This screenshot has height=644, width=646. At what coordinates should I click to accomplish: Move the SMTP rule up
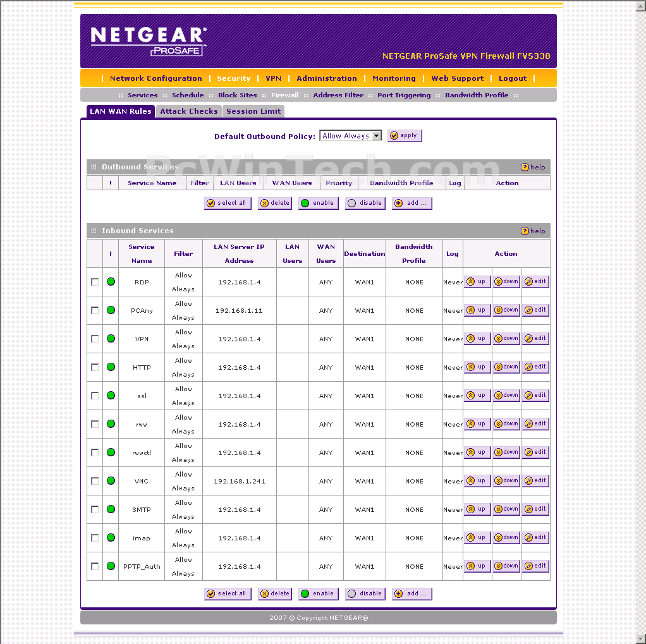coord(477,509)
